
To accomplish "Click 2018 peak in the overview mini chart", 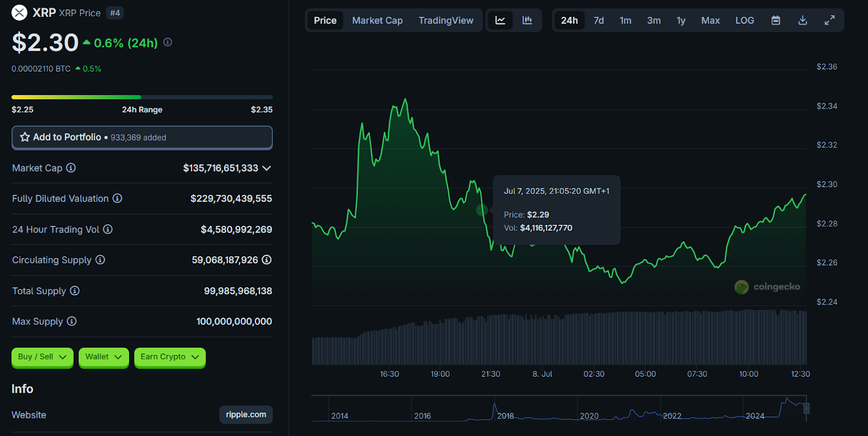I will point(494,405).
